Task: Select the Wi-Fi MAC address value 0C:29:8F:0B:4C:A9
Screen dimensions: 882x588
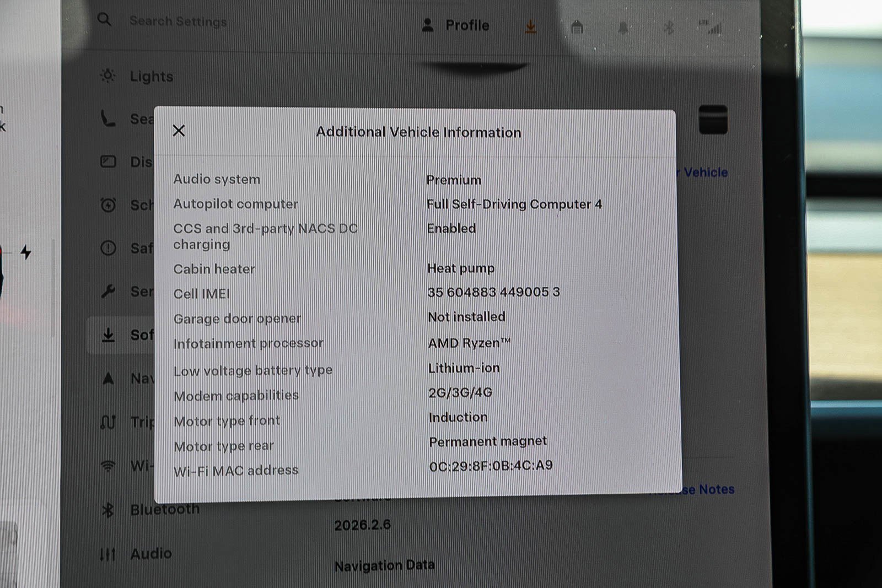Action: point(491,466)
